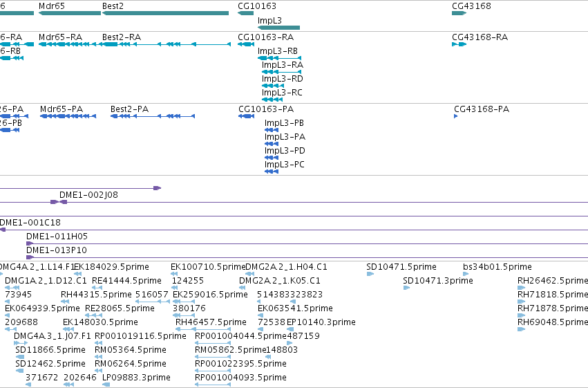The width and height of the screenshot is (588, 388).
Task: Select feature 516057
Action: tap(153, 302)
